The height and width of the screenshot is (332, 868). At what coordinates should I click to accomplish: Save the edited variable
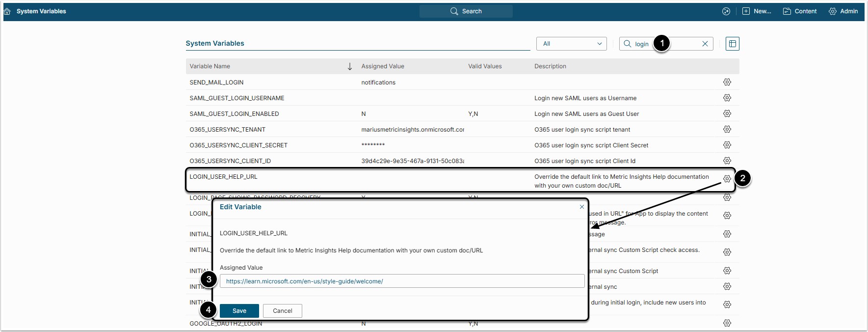(x=239, y=311)
